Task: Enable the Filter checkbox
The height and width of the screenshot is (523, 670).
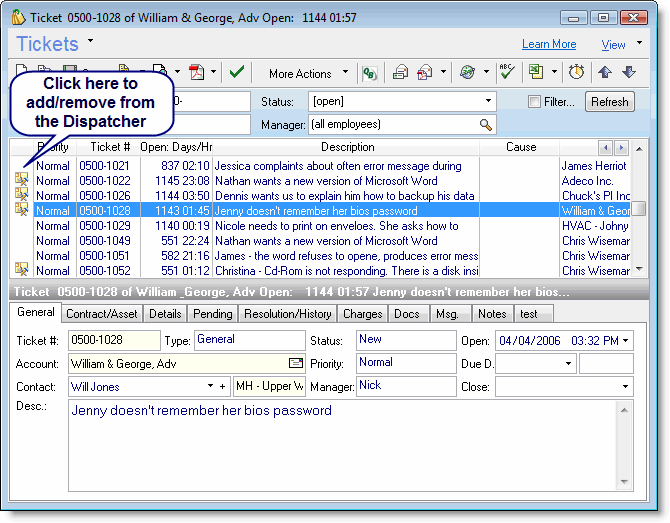Action: pyautogui.click(x=535, y=102)
